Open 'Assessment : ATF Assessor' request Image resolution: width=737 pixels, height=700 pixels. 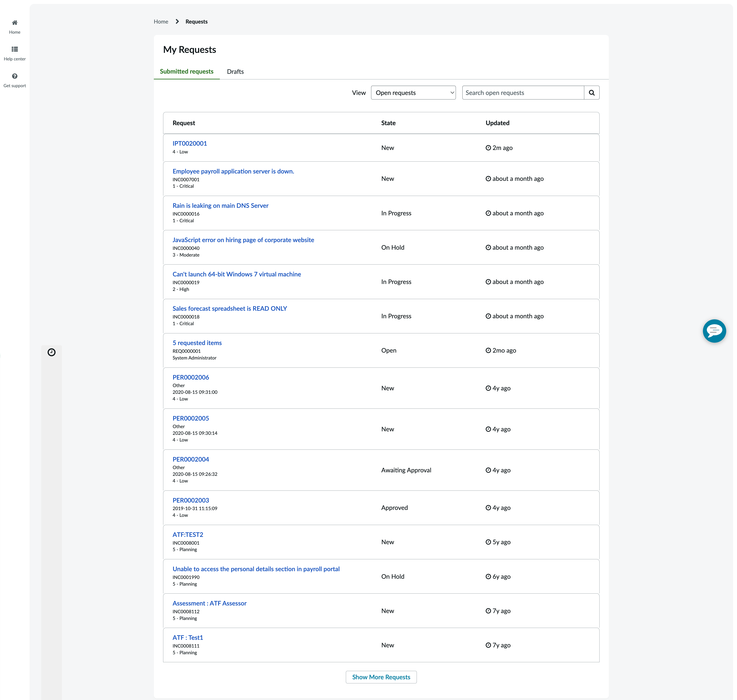pos(209,603)
